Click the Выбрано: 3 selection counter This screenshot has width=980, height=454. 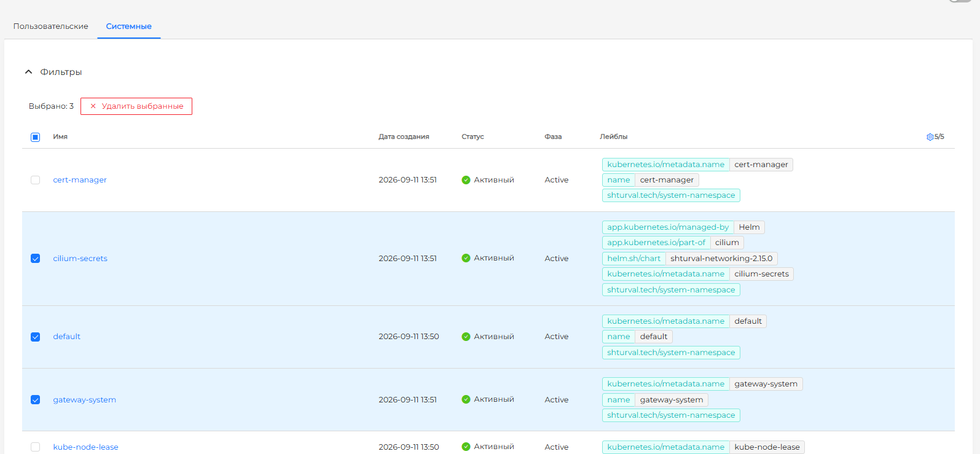[51, 106]
